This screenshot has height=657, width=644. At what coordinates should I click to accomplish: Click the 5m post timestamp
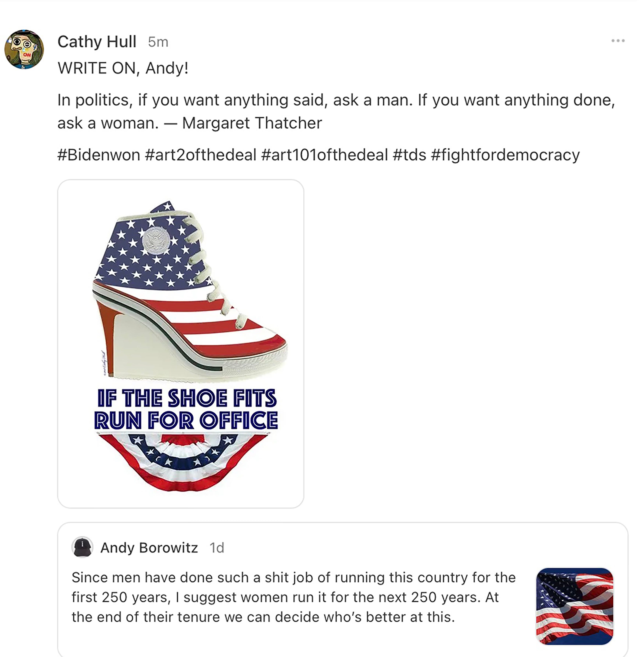click(x=158, y=42)
